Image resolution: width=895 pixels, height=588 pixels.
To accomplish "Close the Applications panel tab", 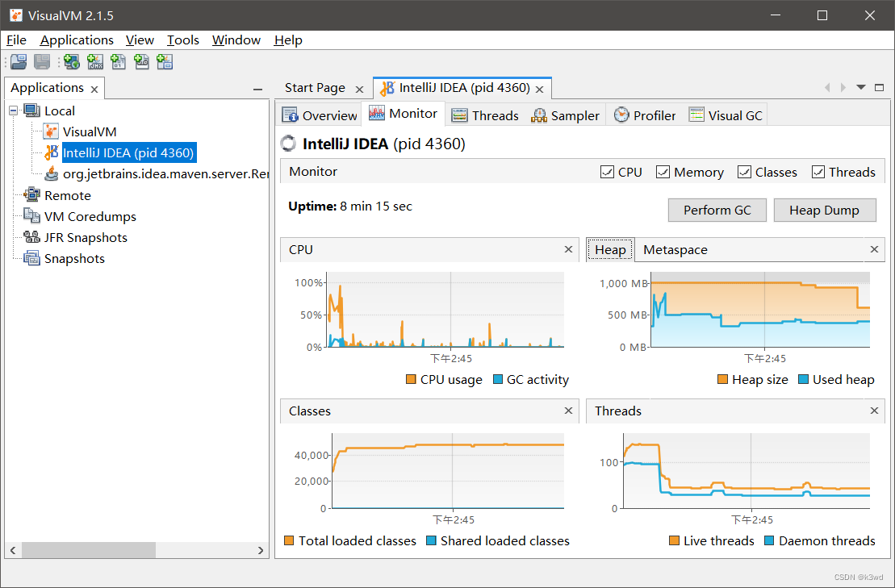I will pos(94,90).
